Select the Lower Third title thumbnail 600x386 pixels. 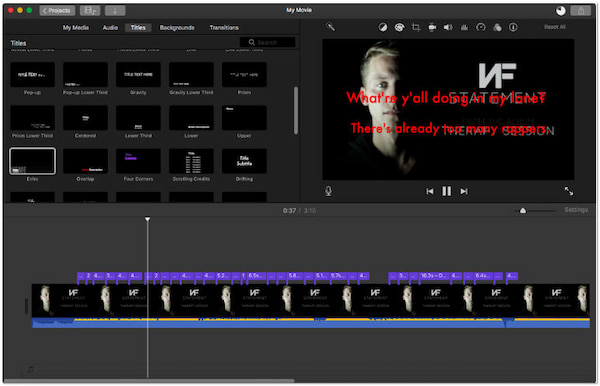tap(138, 118)
